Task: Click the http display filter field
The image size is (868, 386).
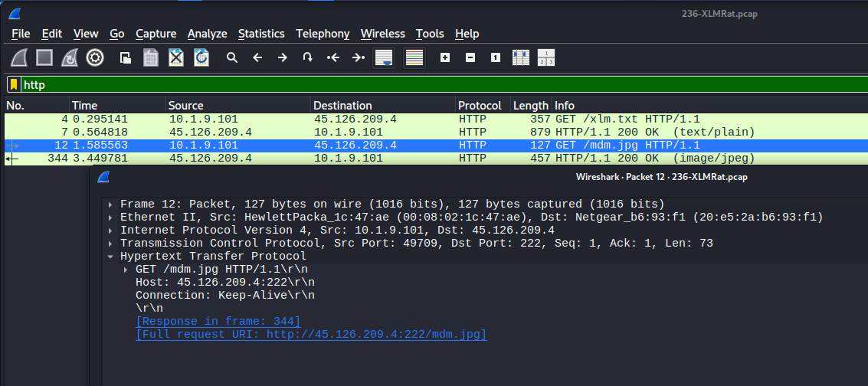Action: coord(443,84)
